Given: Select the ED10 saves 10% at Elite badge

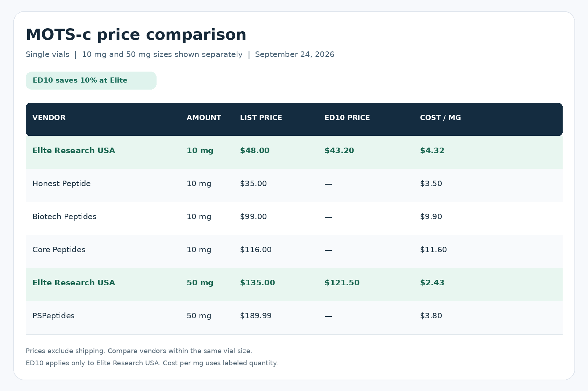Looking at the screenshot, I should pos(91,80).
